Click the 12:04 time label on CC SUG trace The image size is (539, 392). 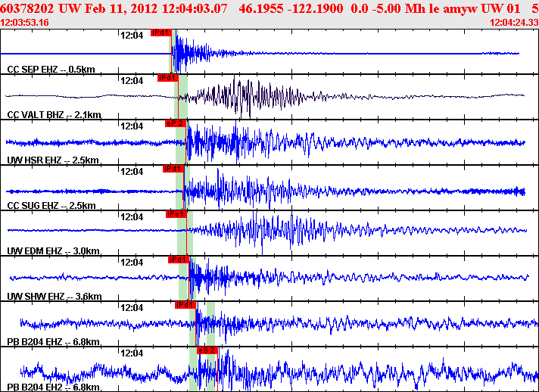click(132, 171)
